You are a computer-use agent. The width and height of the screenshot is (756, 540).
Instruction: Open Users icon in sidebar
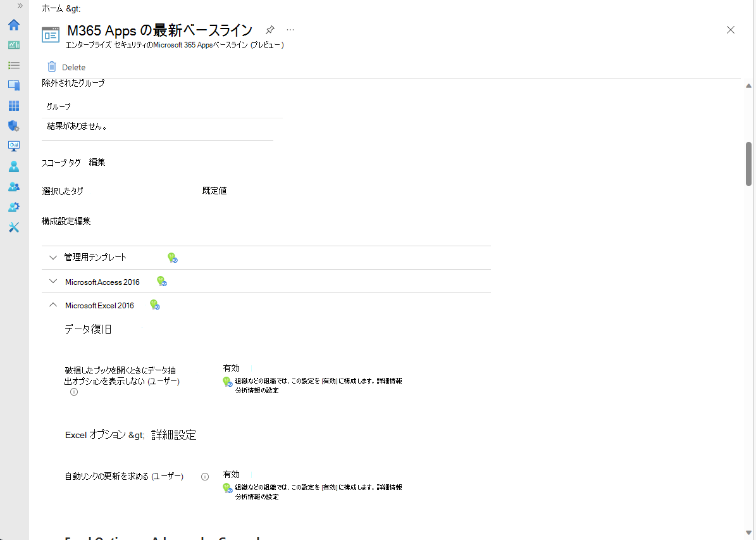click(14, 166)
